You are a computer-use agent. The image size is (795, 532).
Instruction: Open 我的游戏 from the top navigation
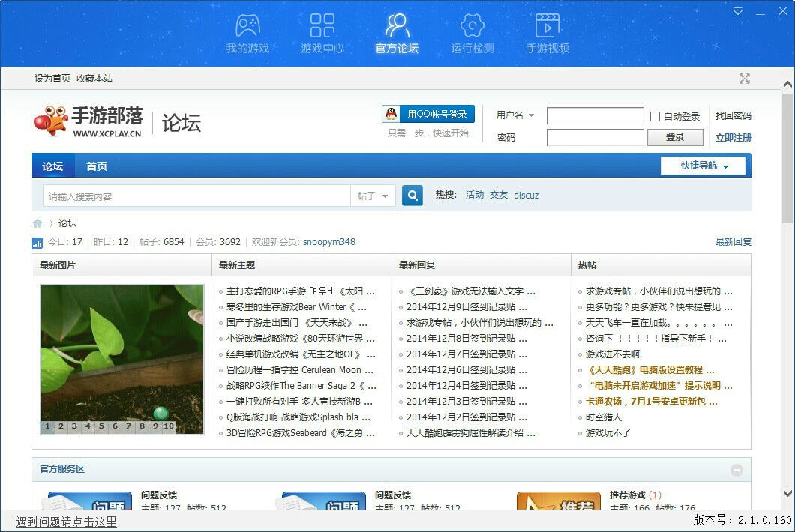[247, 28]
